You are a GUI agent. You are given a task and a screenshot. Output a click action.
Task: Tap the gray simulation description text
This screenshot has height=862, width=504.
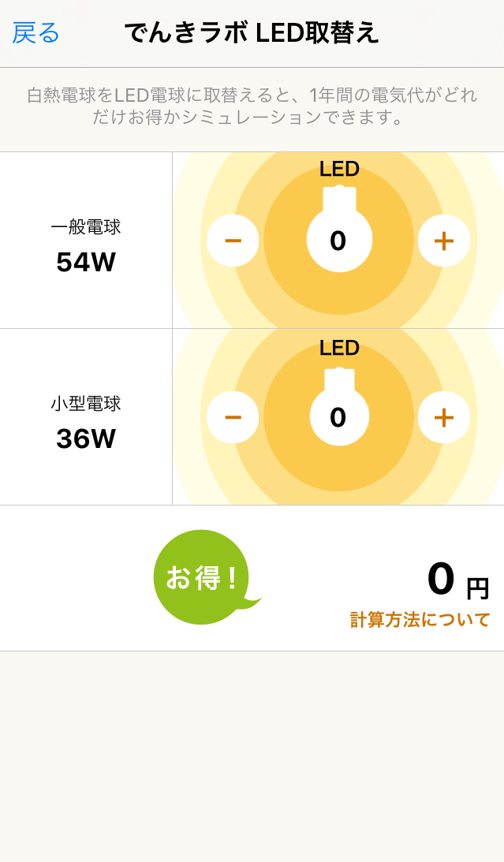point(252,106)
